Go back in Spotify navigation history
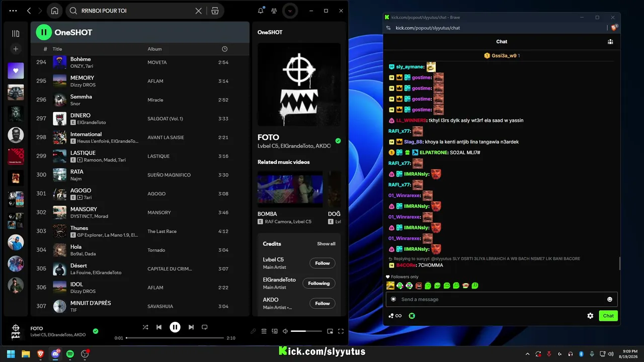Viewport: 644px width, 362px height. coord(29,11)
